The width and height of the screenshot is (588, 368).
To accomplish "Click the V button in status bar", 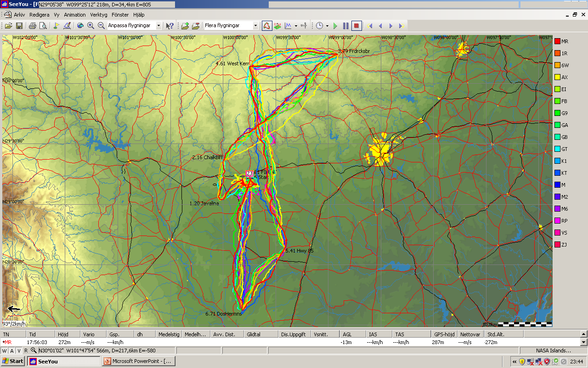I will 19,351.
